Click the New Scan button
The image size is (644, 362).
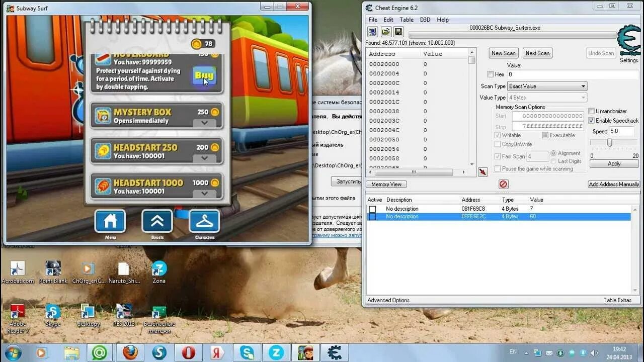[504, 53]
